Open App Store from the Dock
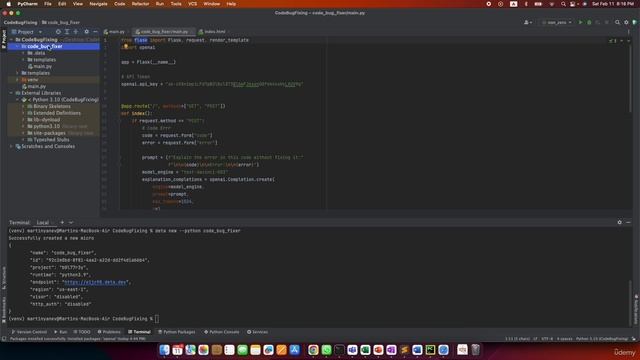The image size is (640, 360). pyautogui.click(x=294, y=350)
